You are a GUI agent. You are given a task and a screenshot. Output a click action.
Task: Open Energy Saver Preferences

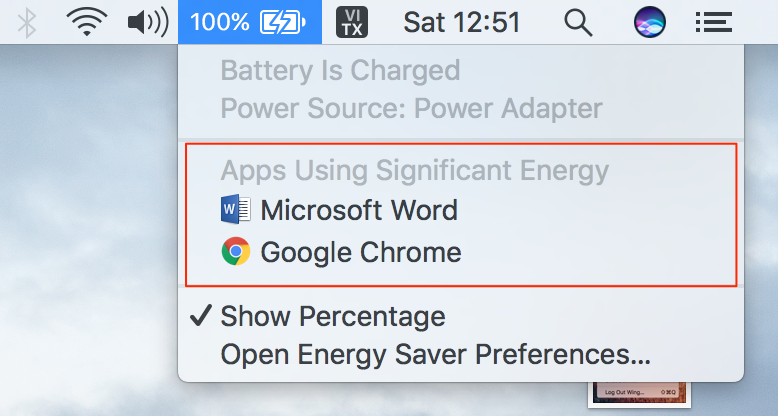[x=461, y=354]
